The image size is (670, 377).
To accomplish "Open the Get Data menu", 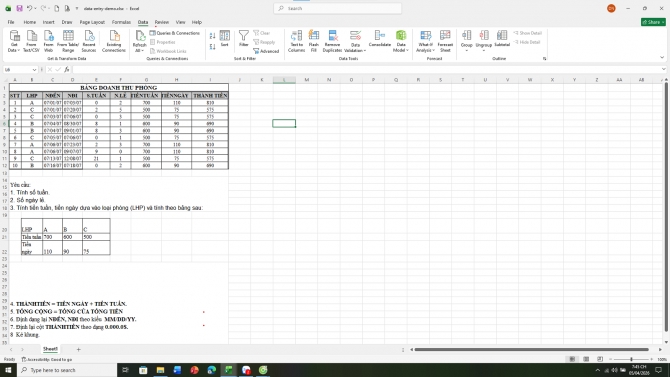I will click(14, 41).
